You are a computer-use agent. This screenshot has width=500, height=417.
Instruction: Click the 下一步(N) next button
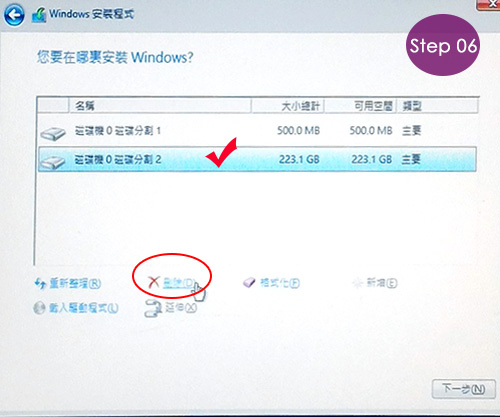pos(463,389)
